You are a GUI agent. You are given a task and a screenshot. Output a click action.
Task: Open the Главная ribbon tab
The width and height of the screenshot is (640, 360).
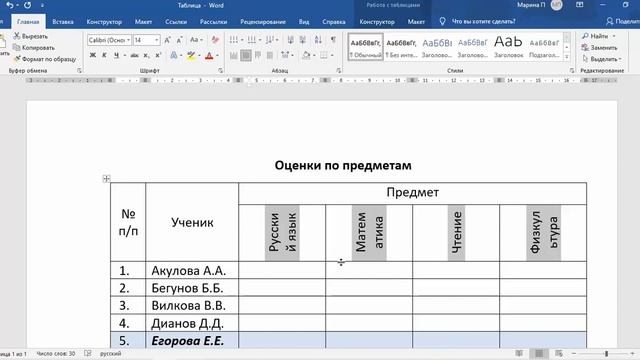(28, 22)
